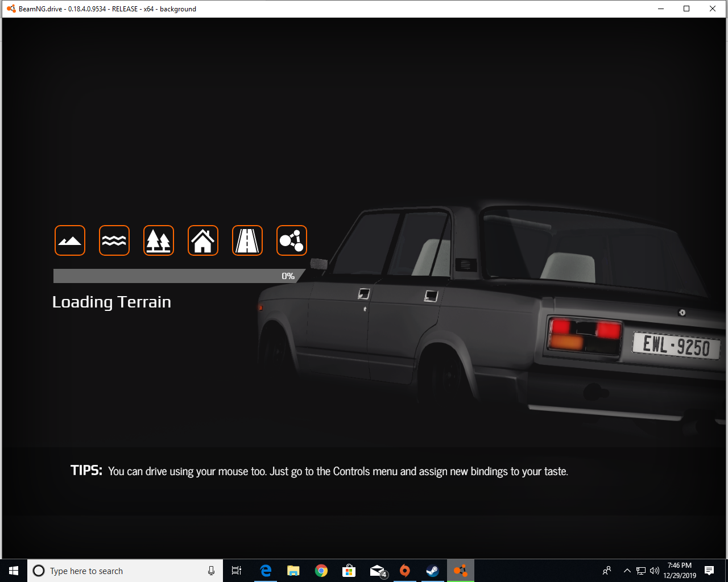Open the Action Center notifications icon
This screenshot has height=582, width=728.
[709, 571]
